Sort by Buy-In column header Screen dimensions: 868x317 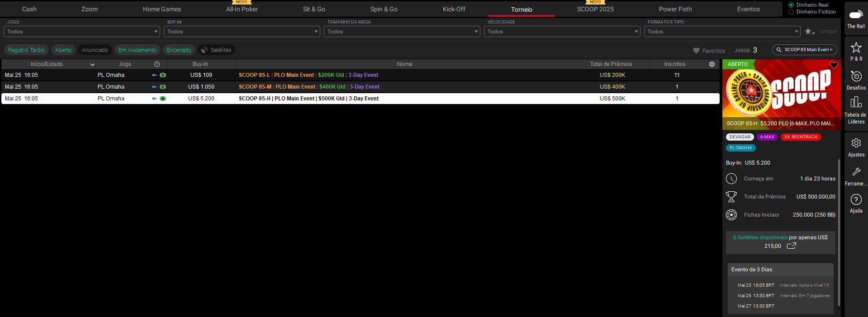coord(200,64)
